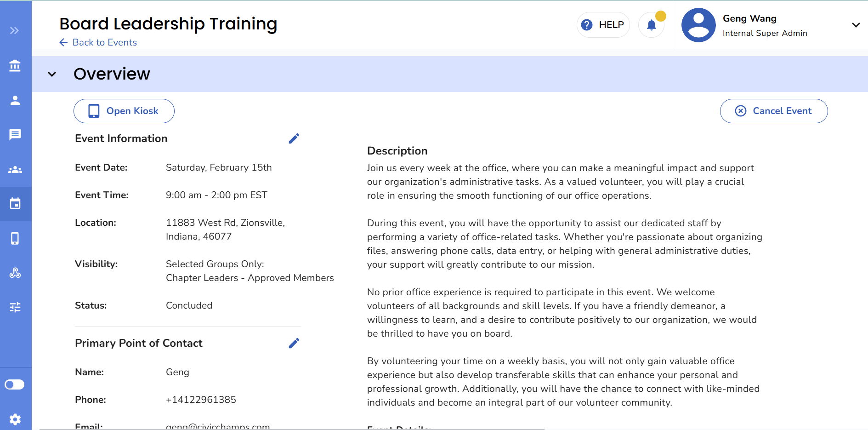Open the webhook integrations icon in sidebar
Viewport: 868px width, 430px height.
(15, 273)
